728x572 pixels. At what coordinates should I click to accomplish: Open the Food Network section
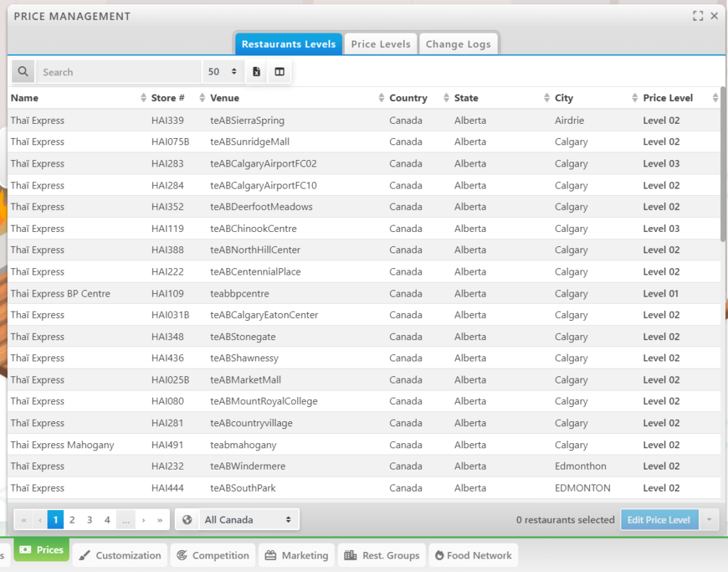(x=473, y=555)
